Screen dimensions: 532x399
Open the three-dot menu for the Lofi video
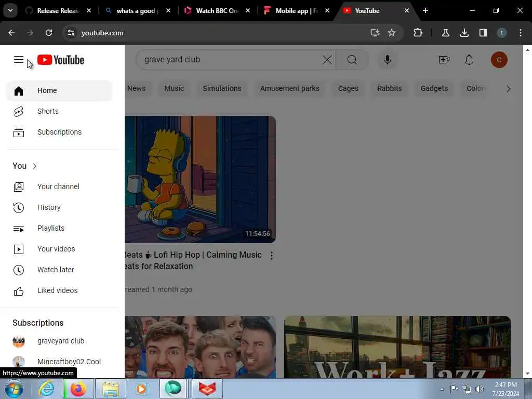[x=271, y=256]
